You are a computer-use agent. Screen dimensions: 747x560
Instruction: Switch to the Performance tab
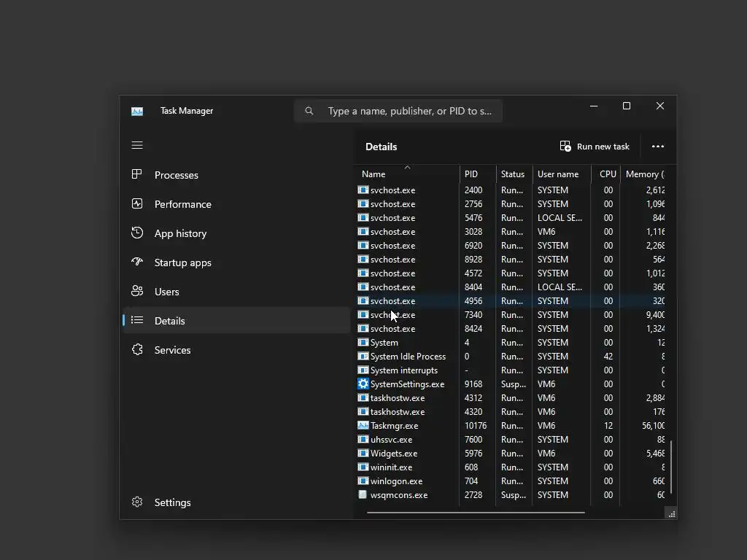[x=236, y=204]
